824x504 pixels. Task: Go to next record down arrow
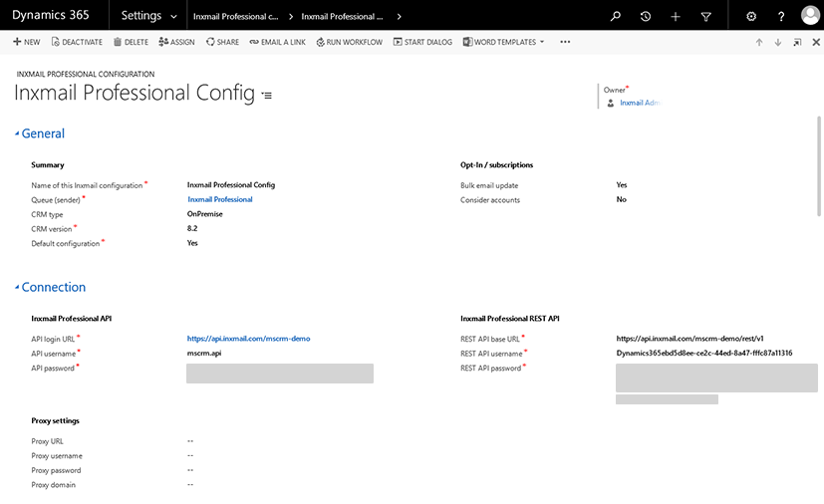click(778, 43)
